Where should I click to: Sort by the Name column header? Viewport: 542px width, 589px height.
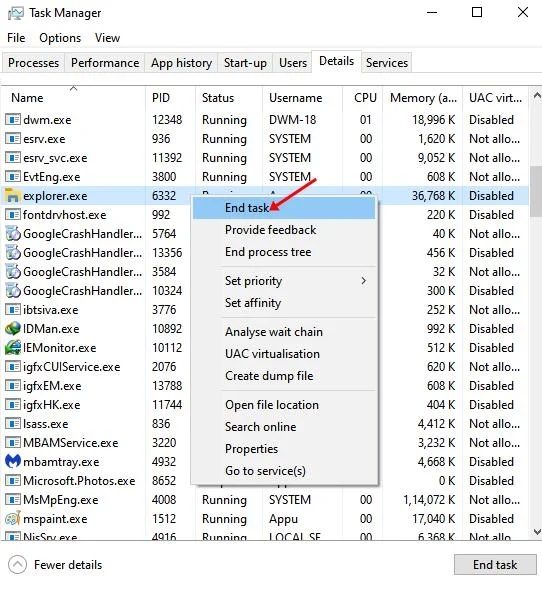pyautogui.click(x=73, y=98)
